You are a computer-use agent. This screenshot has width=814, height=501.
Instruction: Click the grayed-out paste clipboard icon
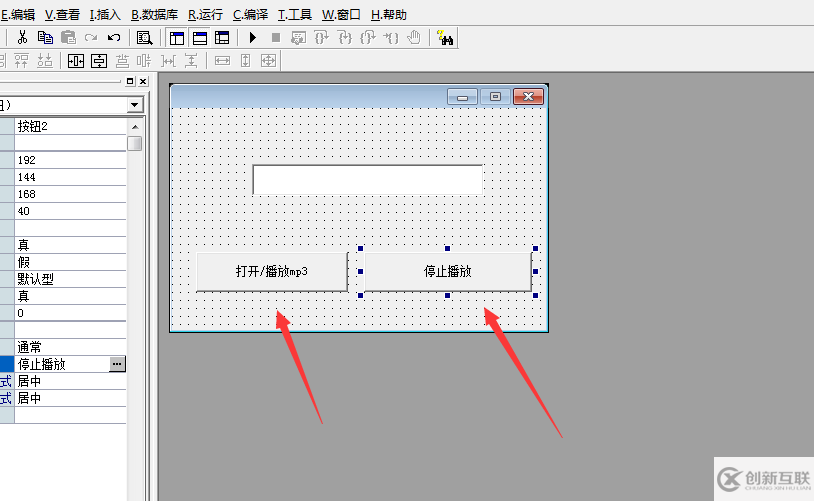68,37
